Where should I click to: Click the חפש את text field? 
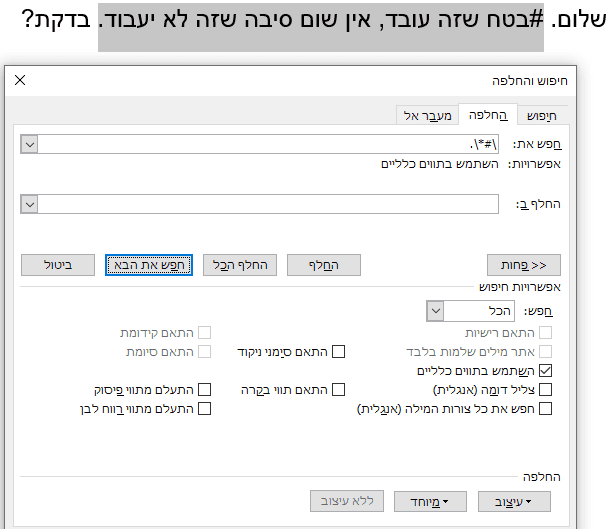coord(268,144)
